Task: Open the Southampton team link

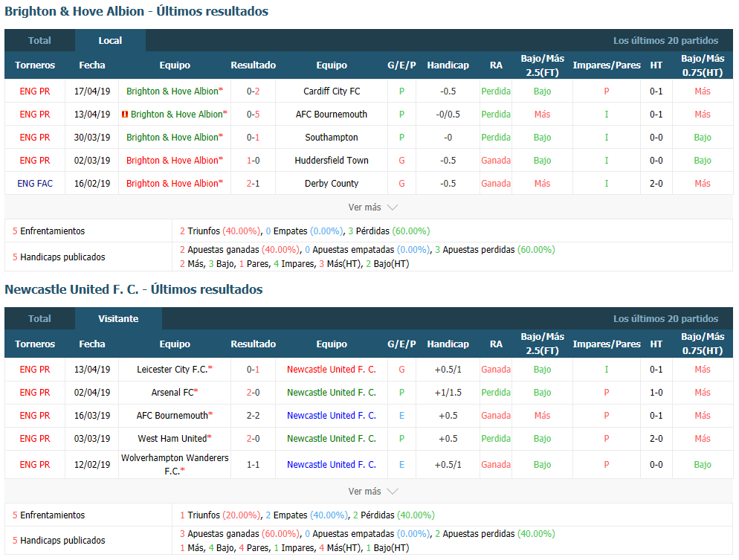Action: click(x=332, y=138)
